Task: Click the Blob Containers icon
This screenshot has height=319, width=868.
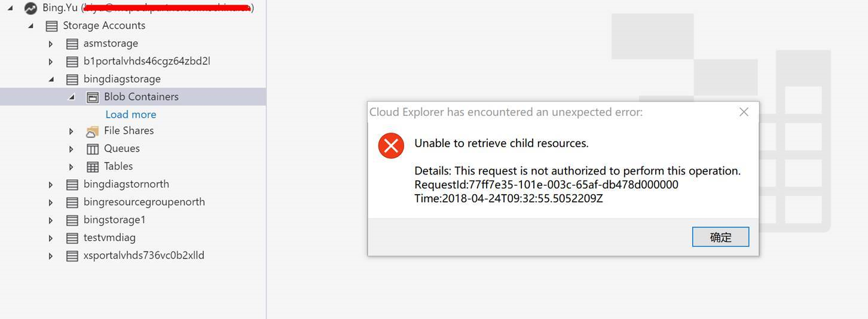Action: (93, 97)
